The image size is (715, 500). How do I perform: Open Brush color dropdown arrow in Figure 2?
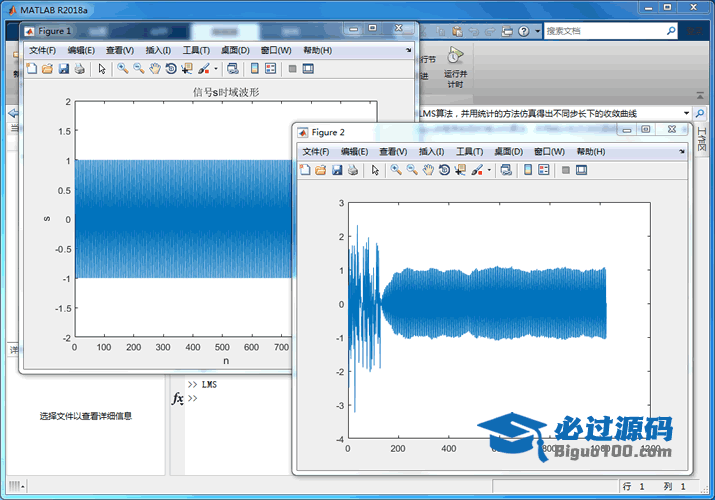489,170
